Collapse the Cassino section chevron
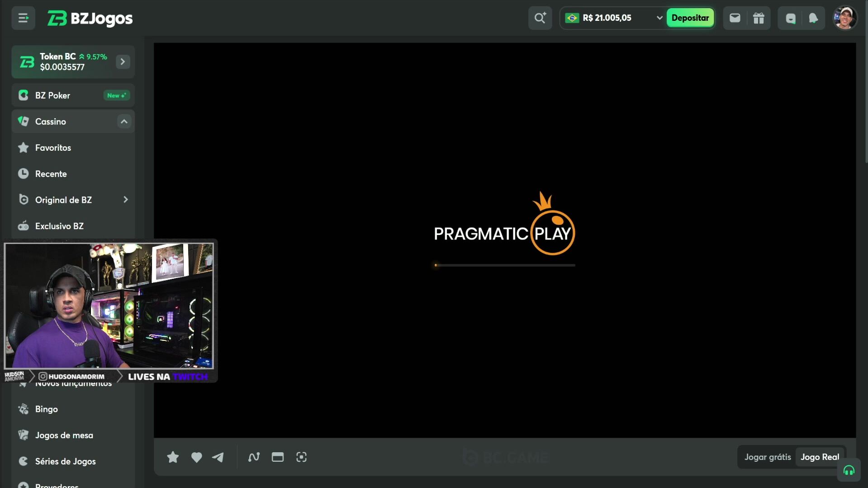The height and width of the screenshot is (488, 868). (124, 121)
